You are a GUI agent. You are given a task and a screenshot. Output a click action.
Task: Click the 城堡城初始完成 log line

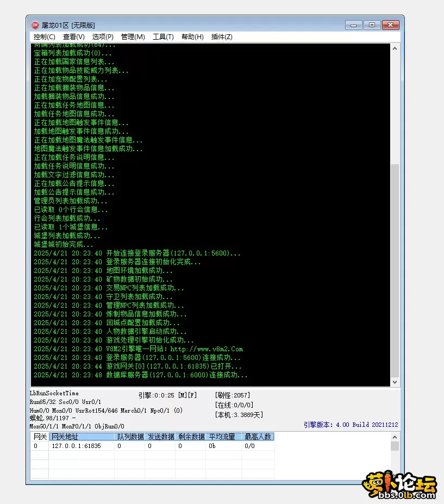[x=63, y=244]
